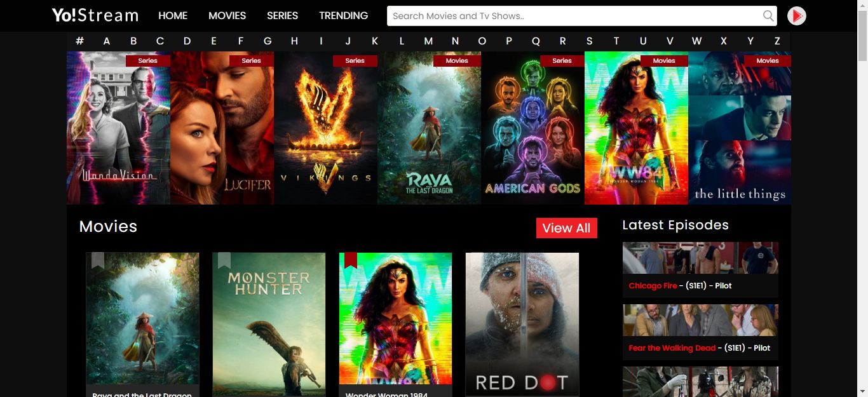Click the Fear the Walking Dead link
The image size is (868, 397).
[672, 348]
